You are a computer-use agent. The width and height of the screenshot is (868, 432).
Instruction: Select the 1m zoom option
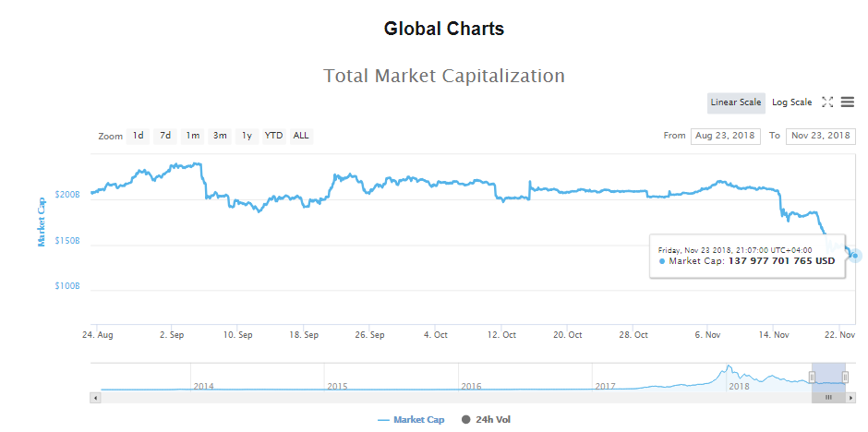point(192,136)
